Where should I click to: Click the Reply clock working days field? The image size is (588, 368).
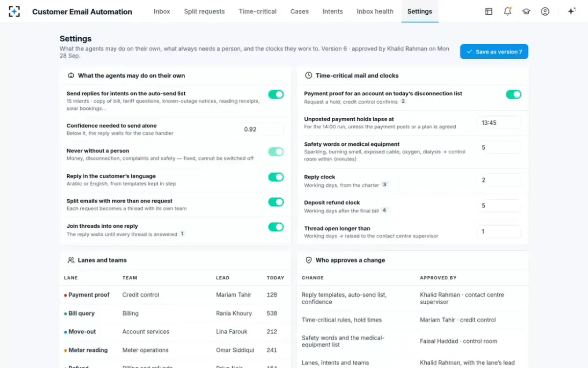pos(499,180)
